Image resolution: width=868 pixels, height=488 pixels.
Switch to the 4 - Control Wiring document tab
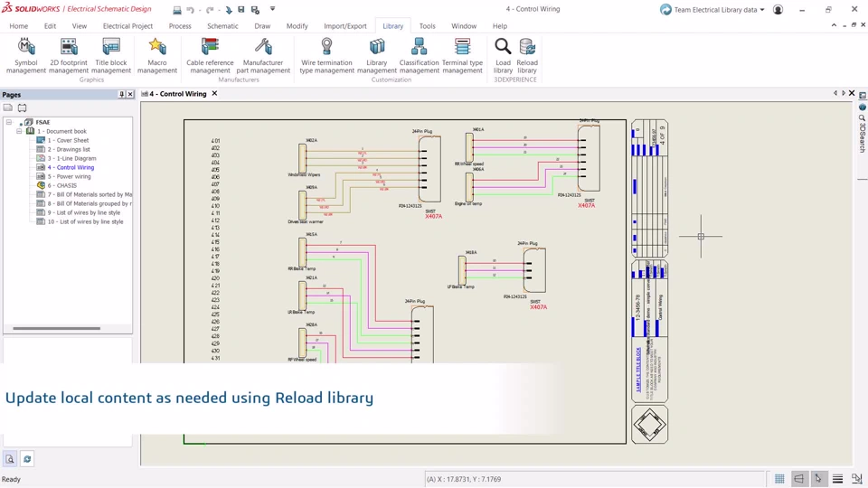177,94
